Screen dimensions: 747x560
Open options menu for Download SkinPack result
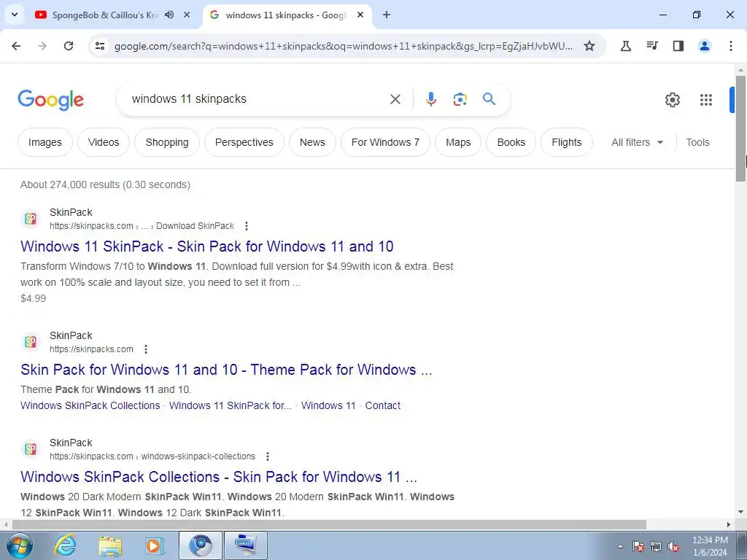coord(247,226)
